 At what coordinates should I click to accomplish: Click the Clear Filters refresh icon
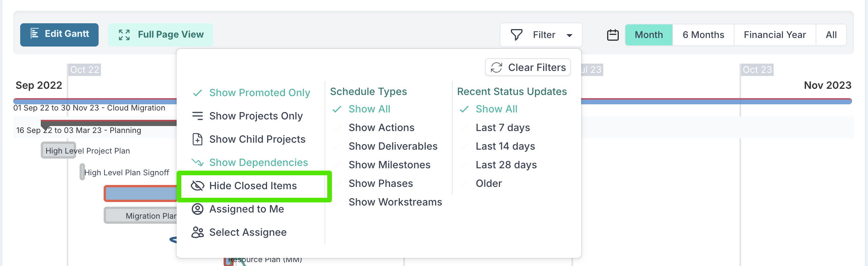tap(496, 67)
